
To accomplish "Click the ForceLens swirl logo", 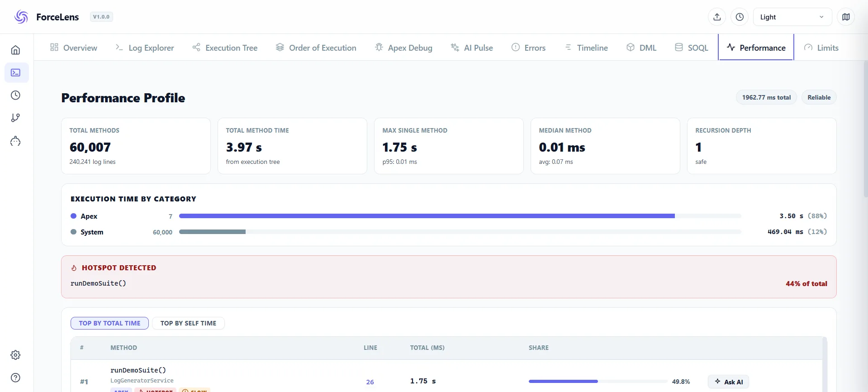I will (x=21, y=17).
